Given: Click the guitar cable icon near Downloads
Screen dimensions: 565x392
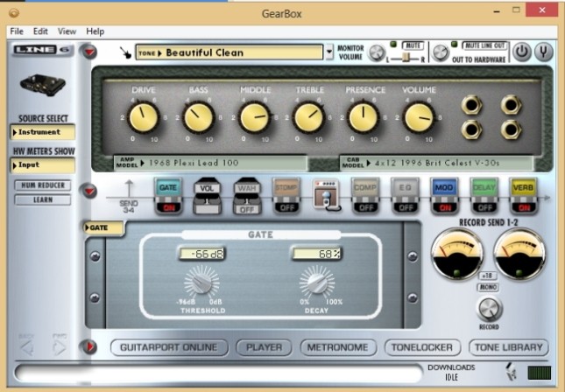Looking at the screenshot, I should [511, 372].
